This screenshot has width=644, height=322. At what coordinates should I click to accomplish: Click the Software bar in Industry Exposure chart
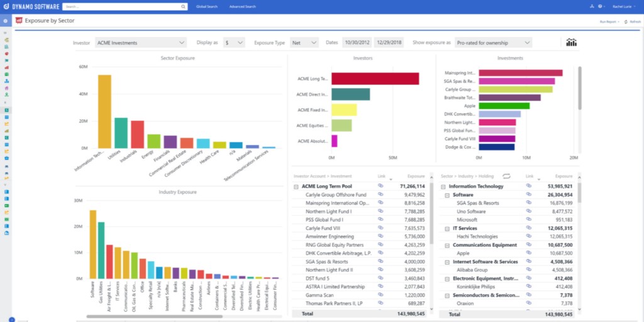click(x=93, y=245)
